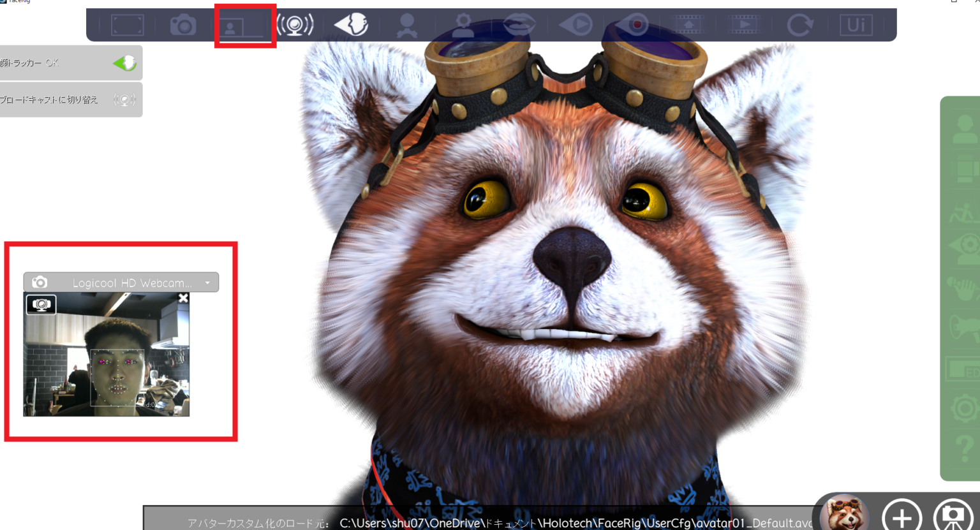The height and width of the screenshot is (530, 980).
Task: Click the red panda avatar thumbnail
Action: (x=843, y=513)
